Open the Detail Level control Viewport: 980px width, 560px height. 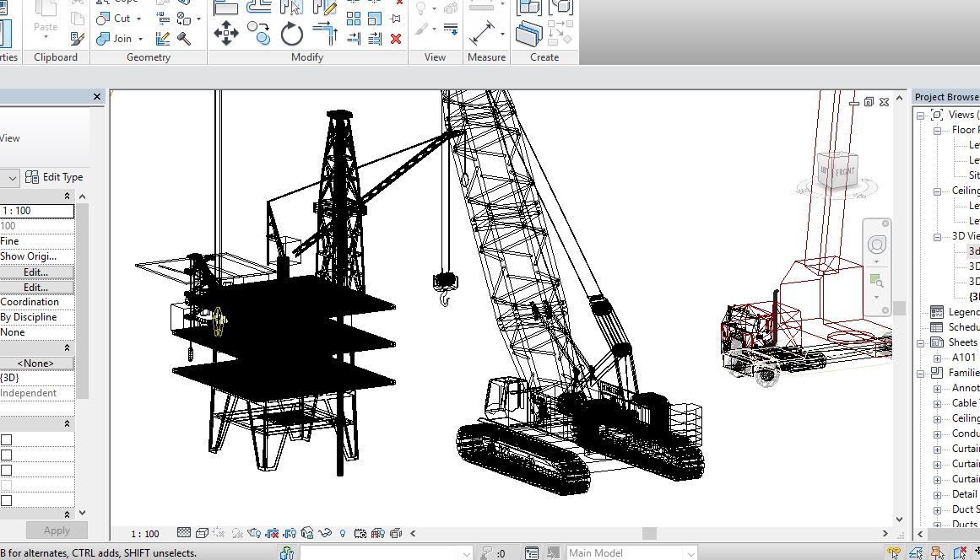pos(184,533)
